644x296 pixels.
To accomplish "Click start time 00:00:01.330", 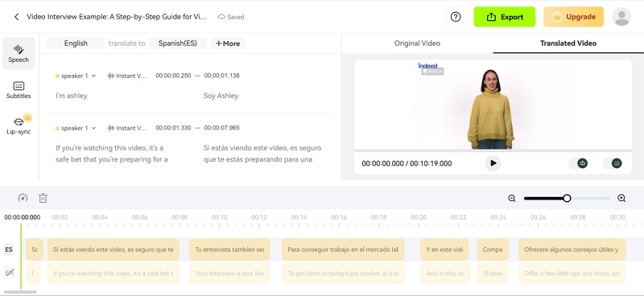I will [173, 128].
